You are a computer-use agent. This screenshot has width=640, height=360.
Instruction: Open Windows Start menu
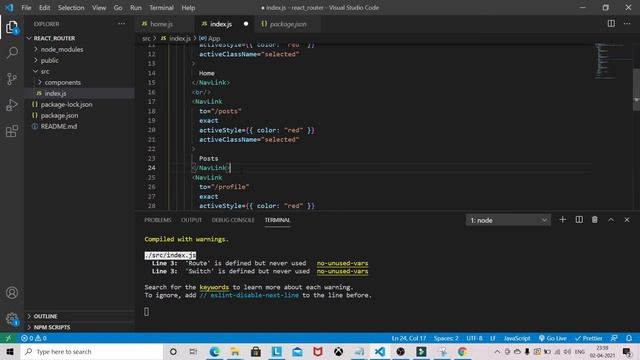10,351
